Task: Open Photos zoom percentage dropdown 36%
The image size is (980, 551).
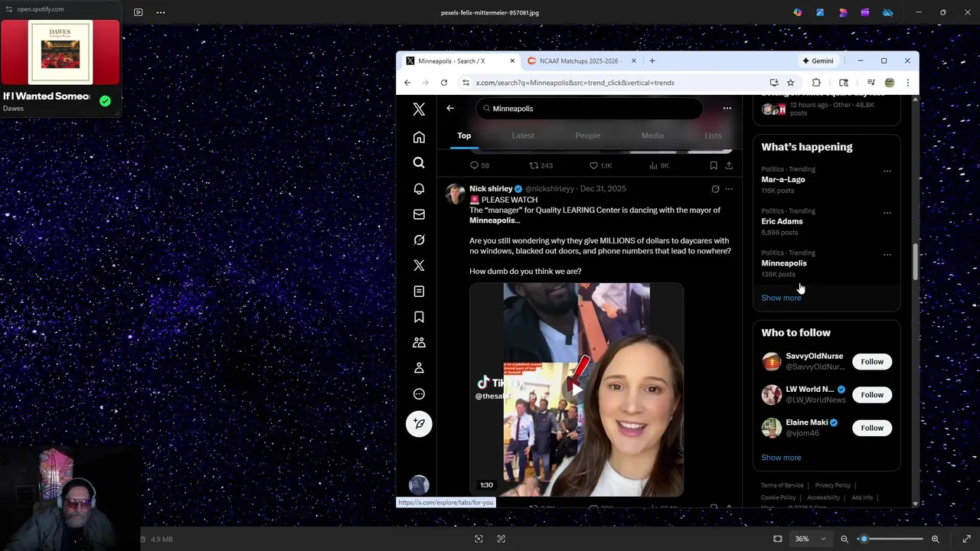Action: point(810,539)
